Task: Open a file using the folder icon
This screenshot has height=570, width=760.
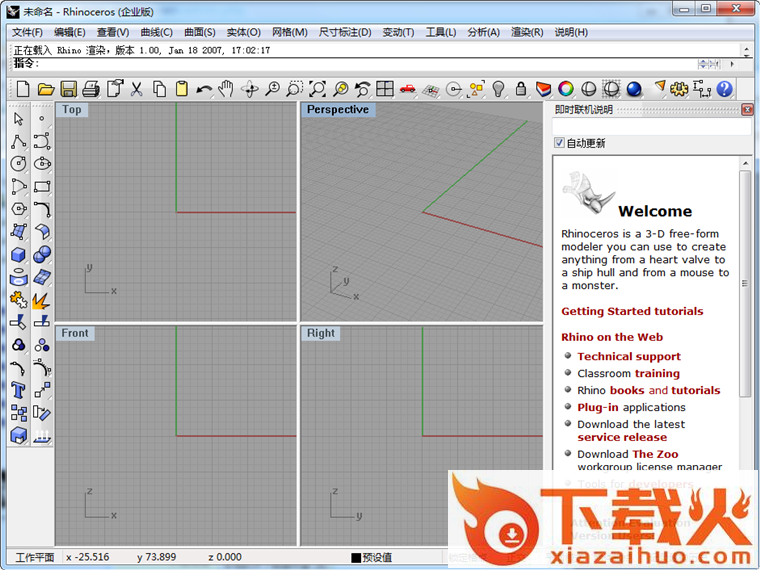Action: tap(46, 89)
